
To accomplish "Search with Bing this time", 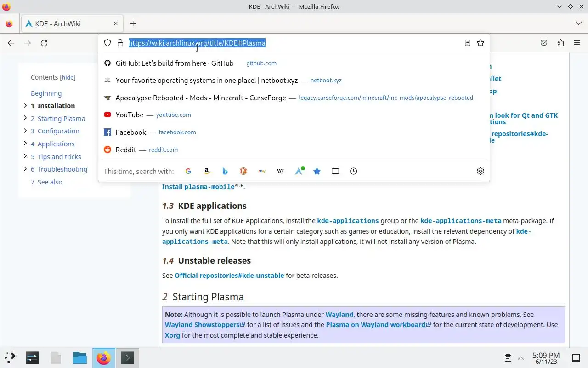I will click(x=225, y=171).
